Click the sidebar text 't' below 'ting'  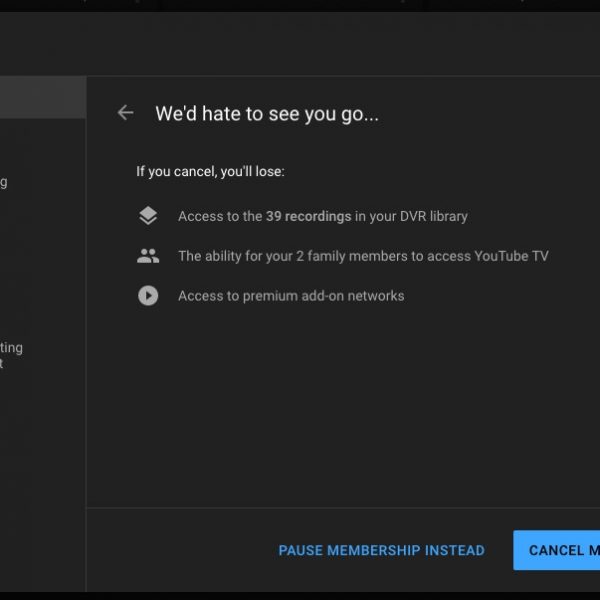pyautogui.click(x=2, y=364)
